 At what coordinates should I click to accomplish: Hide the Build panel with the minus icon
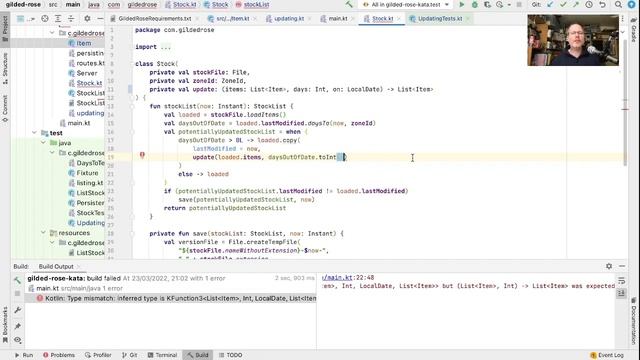[622, 266]
